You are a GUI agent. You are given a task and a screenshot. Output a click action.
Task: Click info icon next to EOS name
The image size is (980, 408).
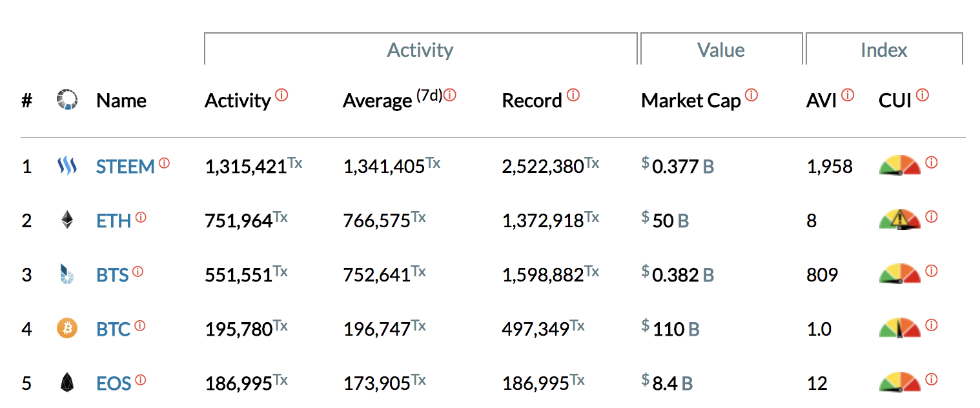(x=140, y=380)
